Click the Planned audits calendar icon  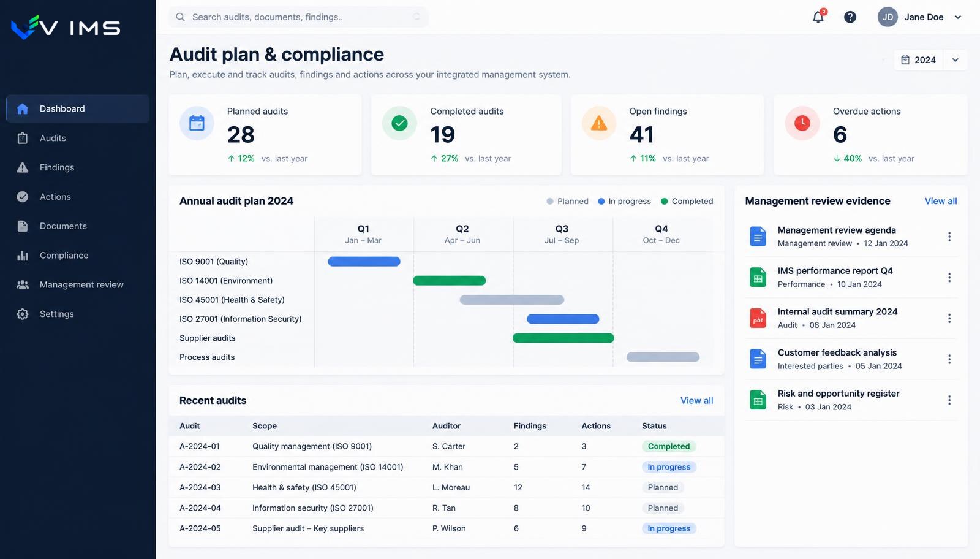click(x=197, y=123)
